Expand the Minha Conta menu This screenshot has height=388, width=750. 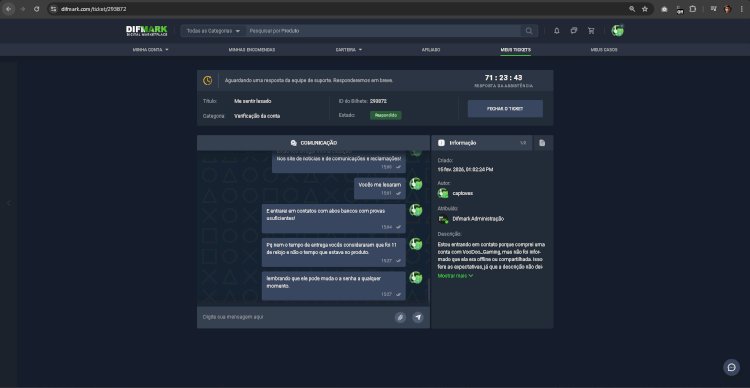[151, 50]
